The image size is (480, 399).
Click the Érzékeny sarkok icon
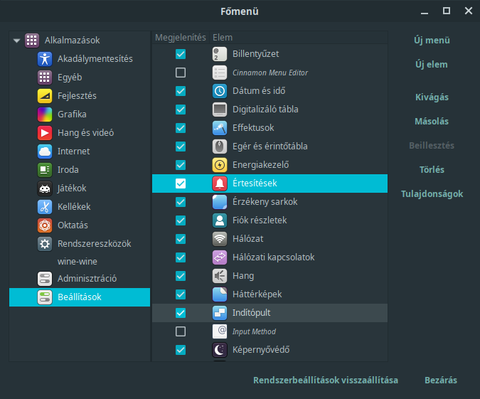220,202
